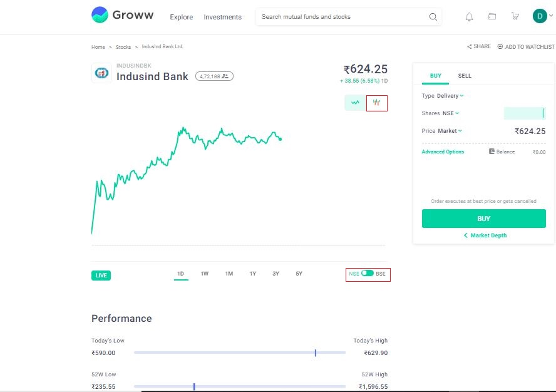Viewport: 556px width, 392px height.
Task: Click the green BUY button
Action: point(483,218)
